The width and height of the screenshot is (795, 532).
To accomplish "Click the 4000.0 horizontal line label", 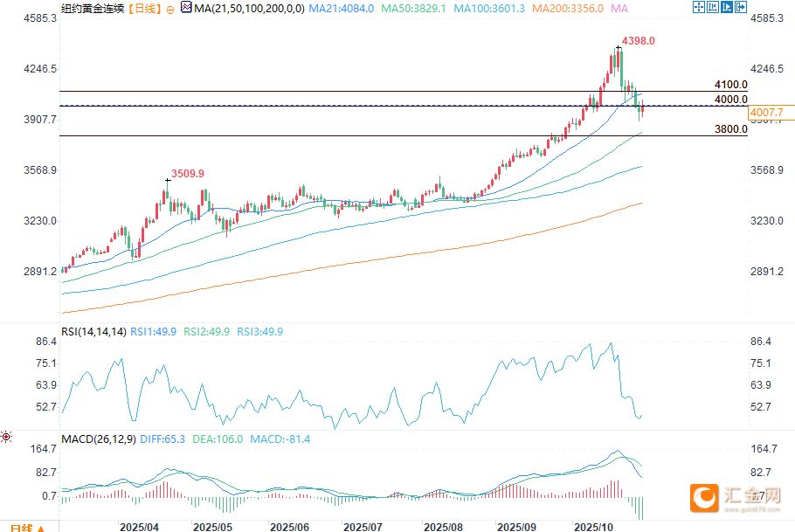I will pos(731,100).
